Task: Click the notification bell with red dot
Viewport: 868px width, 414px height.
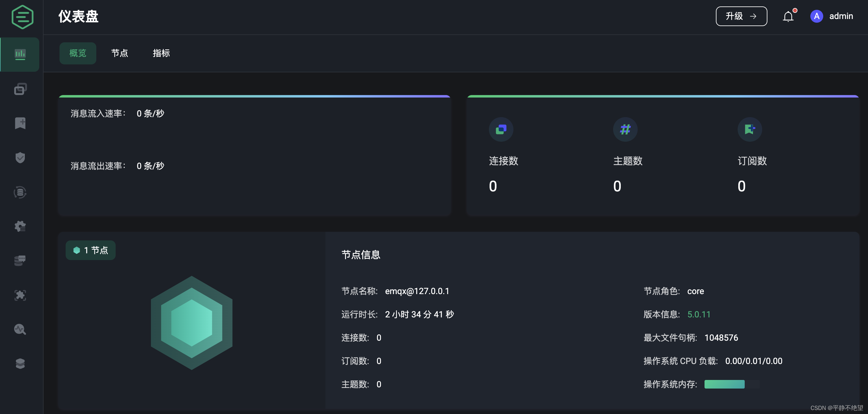Action: (x=789, y=16)
